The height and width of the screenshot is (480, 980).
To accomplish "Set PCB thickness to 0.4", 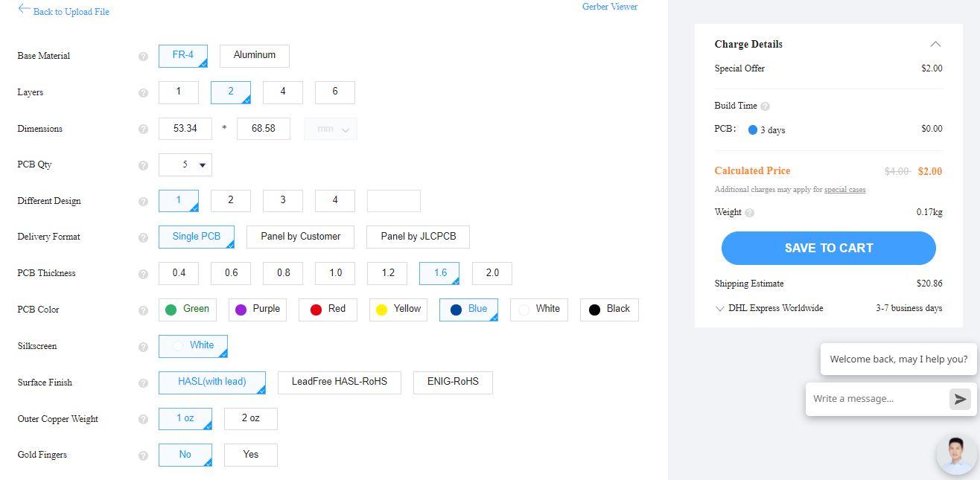I will pyautogui.click(x=178, y=273).
